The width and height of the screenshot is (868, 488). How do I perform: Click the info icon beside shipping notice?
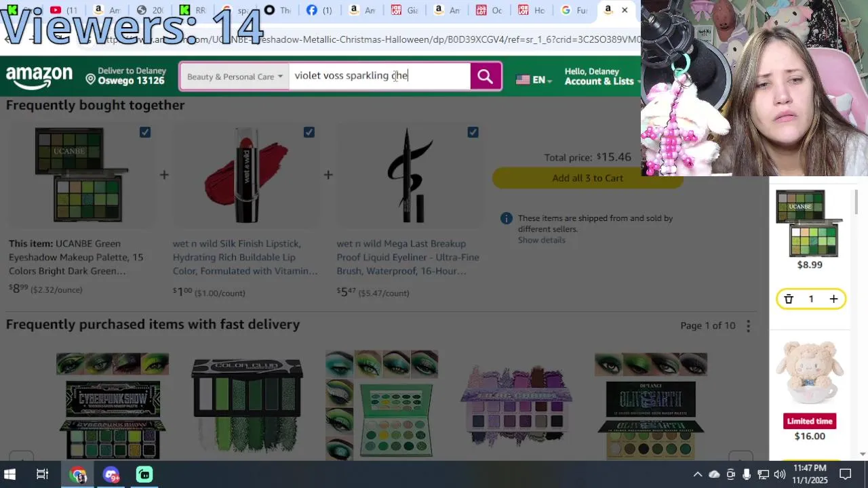(507, 218)
